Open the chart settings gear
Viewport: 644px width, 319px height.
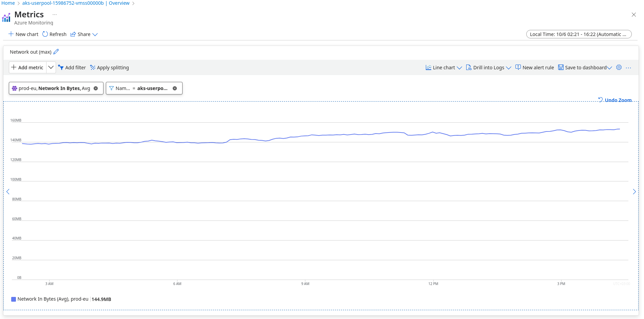619,67
